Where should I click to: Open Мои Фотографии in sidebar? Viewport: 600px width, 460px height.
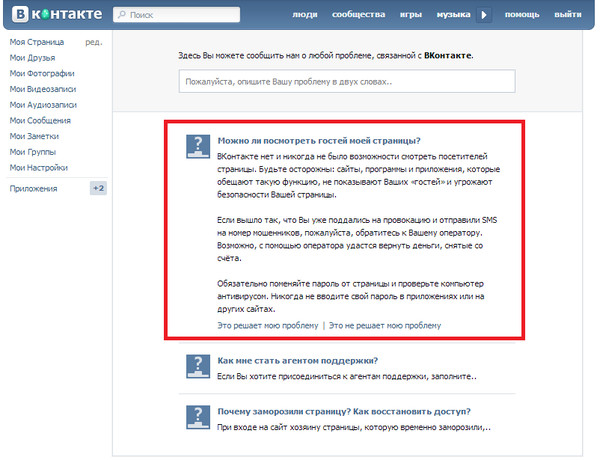(42, 73)
